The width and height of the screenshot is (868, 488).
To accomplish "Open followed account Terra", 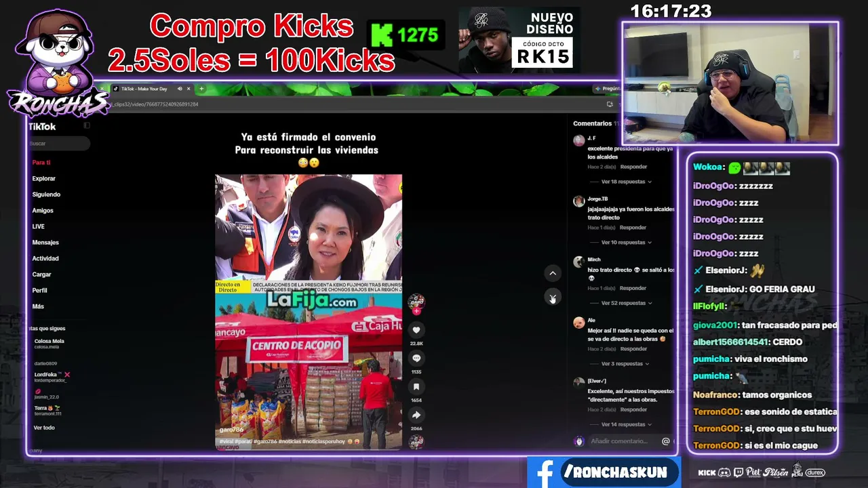I will tap(47, 410).
